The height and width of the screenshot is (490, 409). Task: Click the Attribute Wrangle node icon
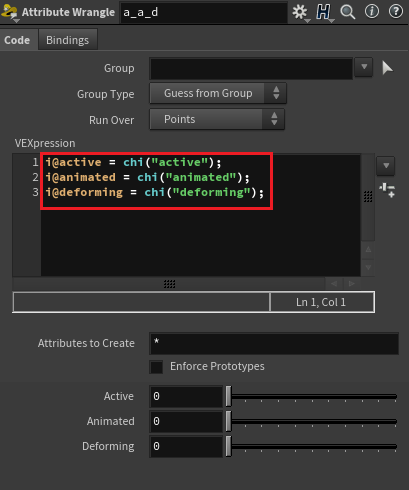(x=9, y=13)
